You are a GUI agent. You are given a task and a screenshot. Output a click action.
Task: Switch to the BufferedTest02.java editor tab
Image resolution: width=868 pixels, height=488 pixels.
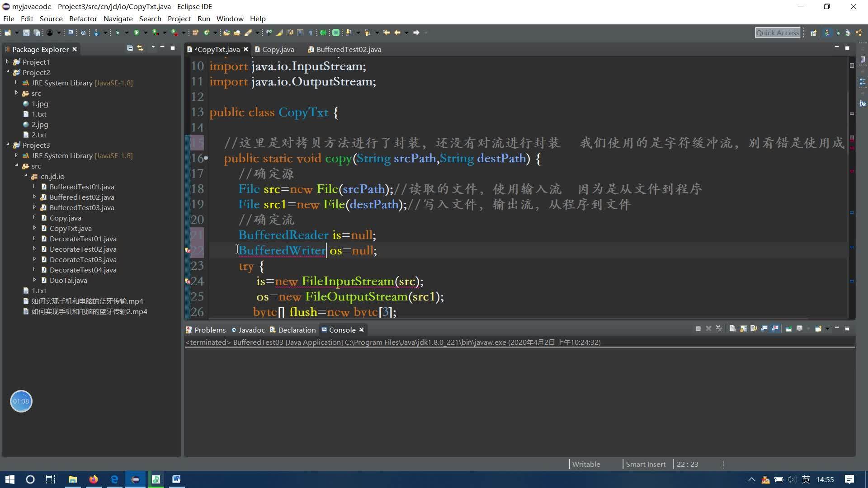coord(344,49)
